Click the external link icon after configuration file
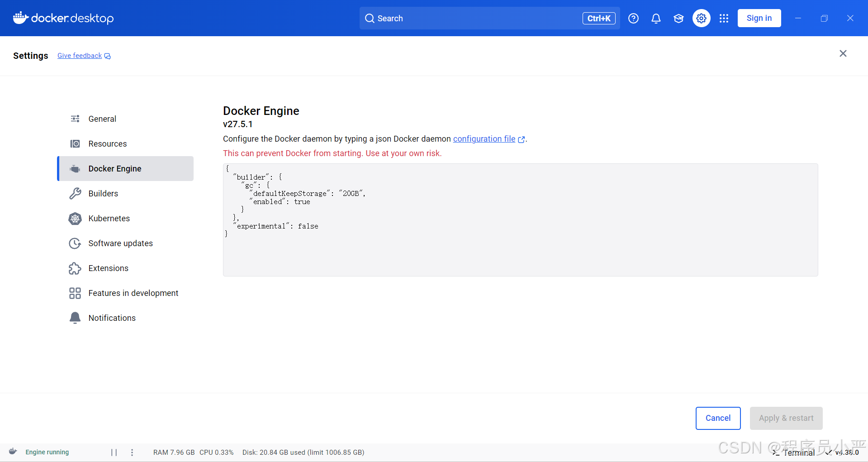Screen dimensions: 868x462 (x=522, y=139)
